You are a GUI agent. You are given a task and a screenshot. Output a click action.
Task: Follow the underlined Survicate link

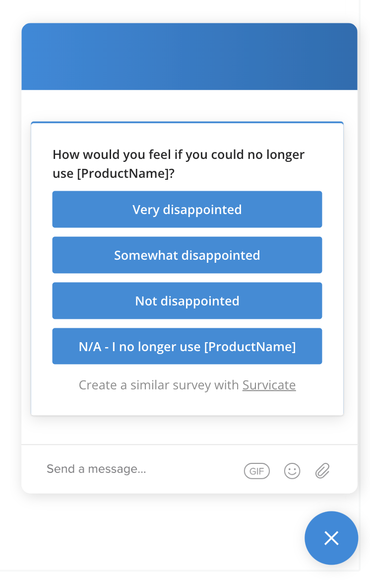[x=269, y=385]
